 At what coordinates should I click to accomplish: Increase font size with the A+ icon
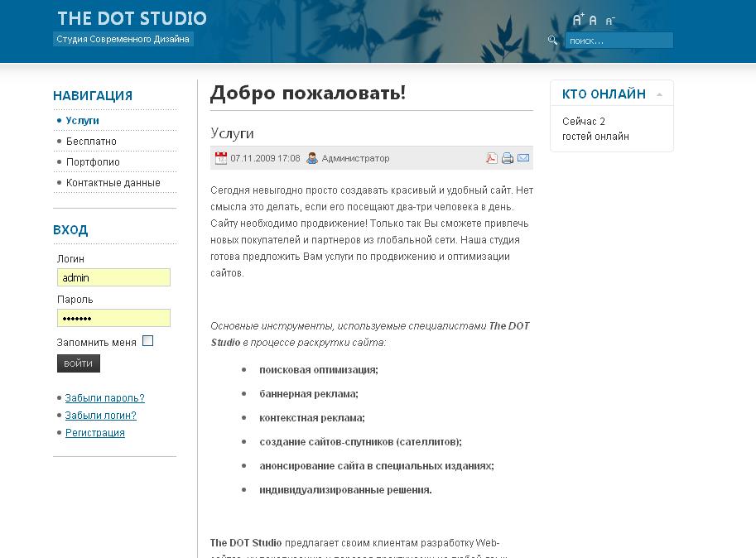tap(578, 19)
